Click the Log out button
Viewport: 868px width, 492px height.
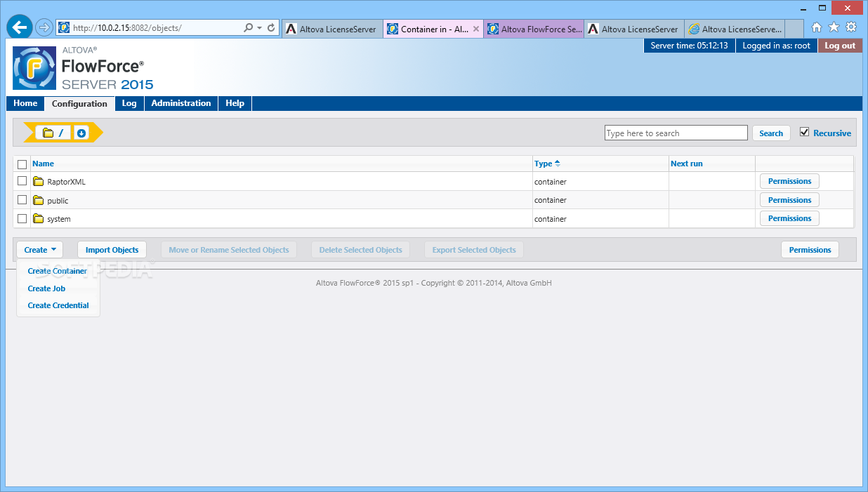click(x=839, y=46)
